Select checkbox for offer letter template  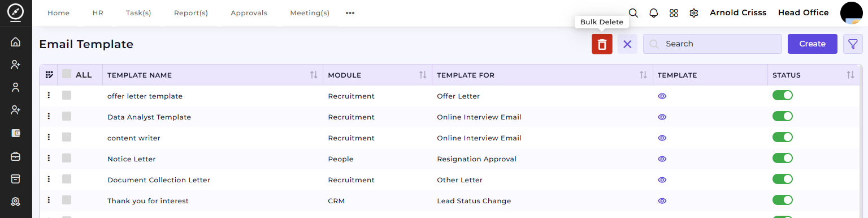pyautogui.click(x=67, y=95)
